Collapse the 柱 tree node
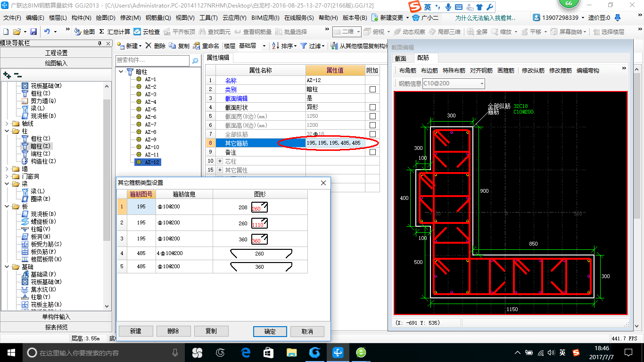Screen dimensions: 644x362 [7, 132]
